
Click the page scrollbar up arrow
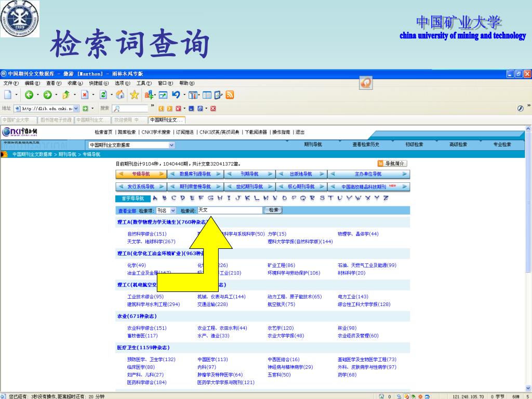coord(528,129)
